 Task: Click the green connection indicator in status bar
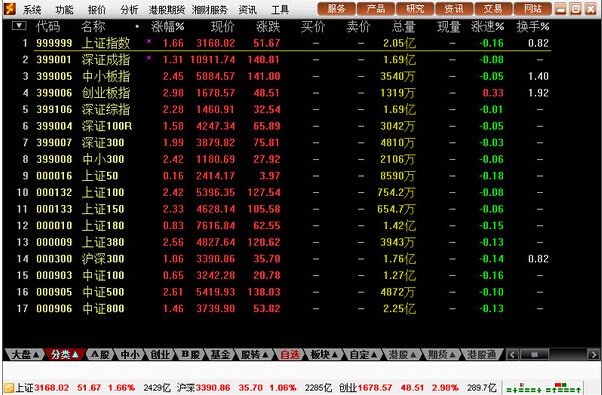(x=543, y=388)
